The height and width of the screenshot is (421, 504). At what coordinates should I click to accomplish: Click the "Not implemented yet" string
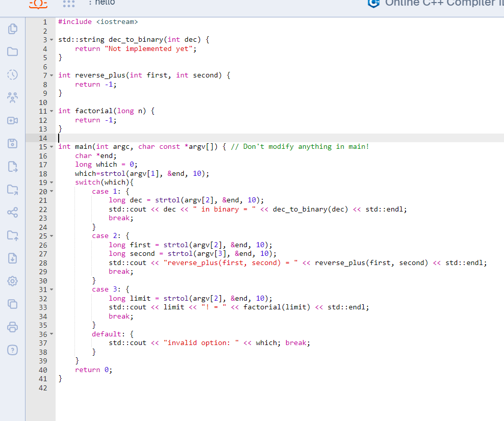pos(148,49)
